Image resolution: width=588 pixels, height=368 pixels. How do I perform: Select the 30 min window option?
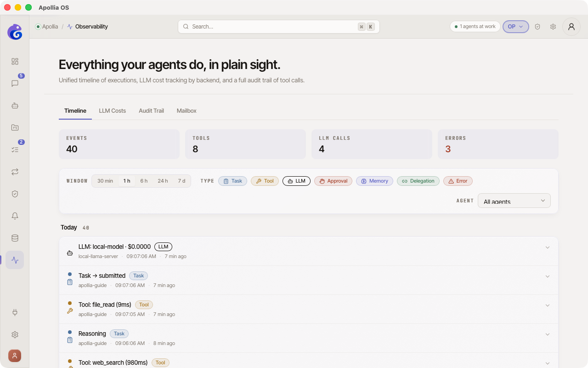pyautogui.click(x=105, y=181)
